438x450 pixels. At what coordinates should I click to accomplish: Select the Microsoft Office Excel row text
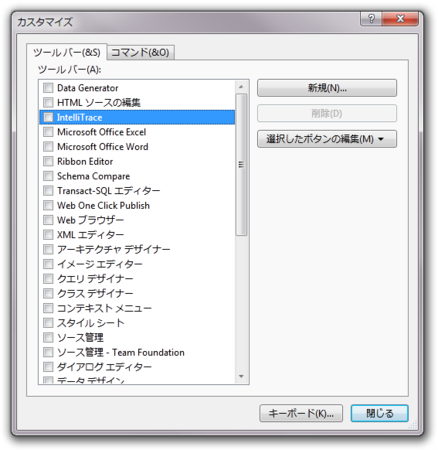click(102, 132)
